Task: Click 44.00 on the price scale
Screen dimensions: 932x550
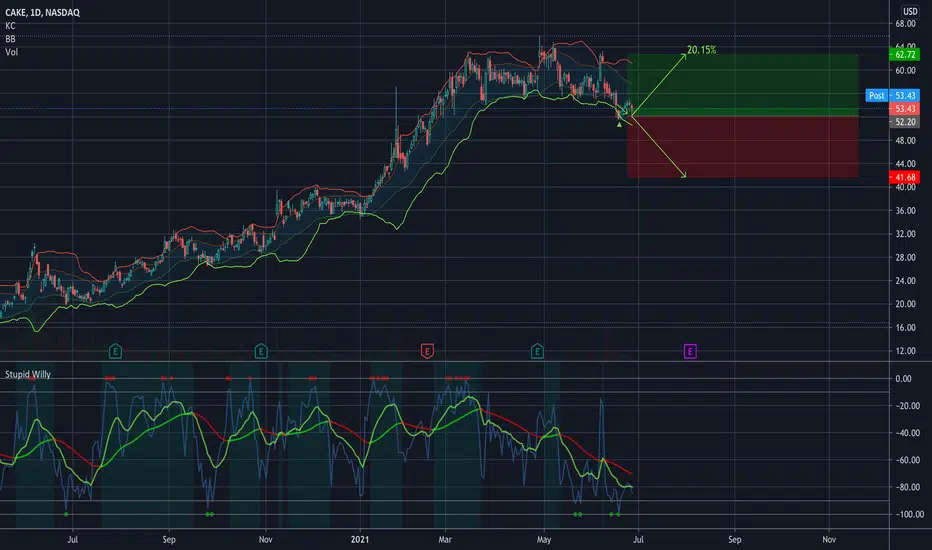Action: [905, 164]
